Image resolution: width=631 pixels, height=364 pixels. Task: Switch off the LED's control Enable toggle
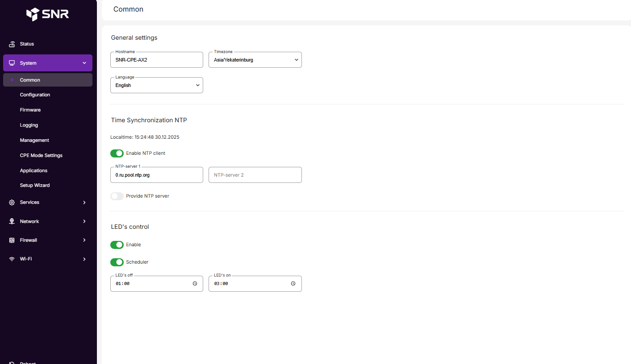pos(117,245)
